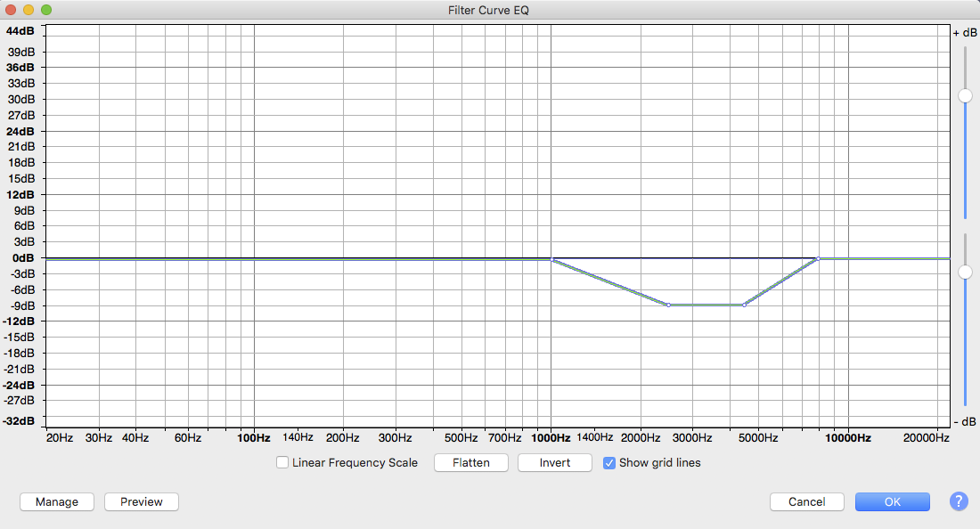Viewport: 980px width, 529px height.
Task: Click the green zoom window button
Action: (46, 10)
